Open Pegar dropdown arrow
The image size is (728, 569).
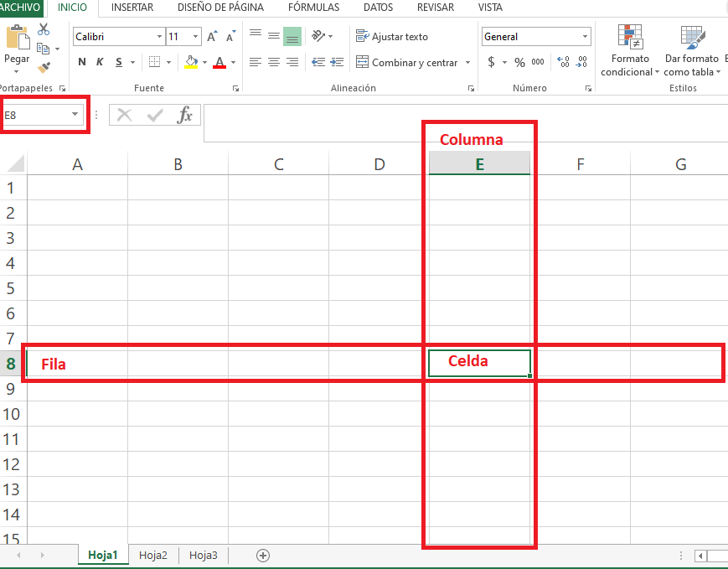click(x=17, y=71)
